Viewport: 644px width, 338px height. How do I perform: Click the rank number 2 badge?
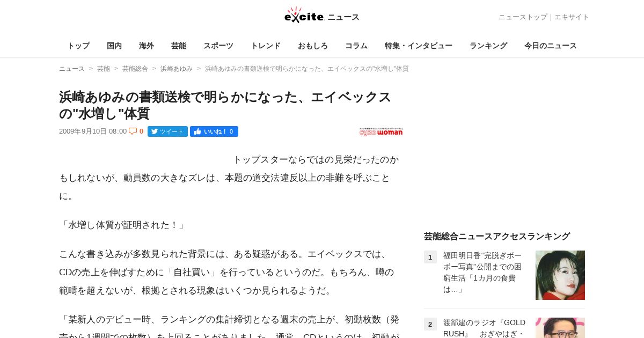[x=430, y=324]
